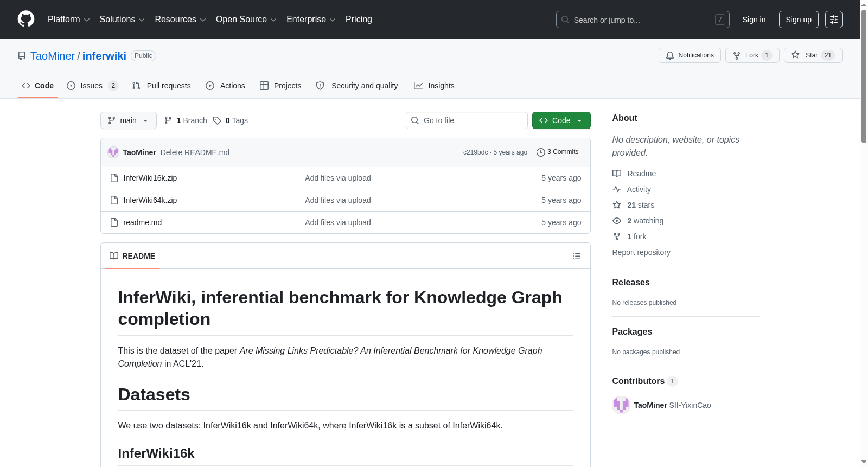Image resolution: width=868 pixels, height=467 pixels.
Task: Open the Packages section heading
Action: [632, 332]
